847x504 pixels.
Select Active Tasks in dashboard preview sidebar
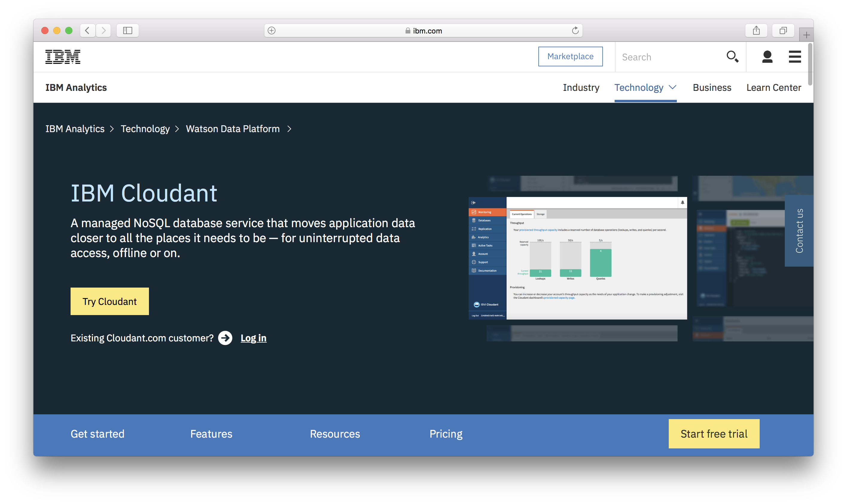pyautogui.click(x=487, y=245)
